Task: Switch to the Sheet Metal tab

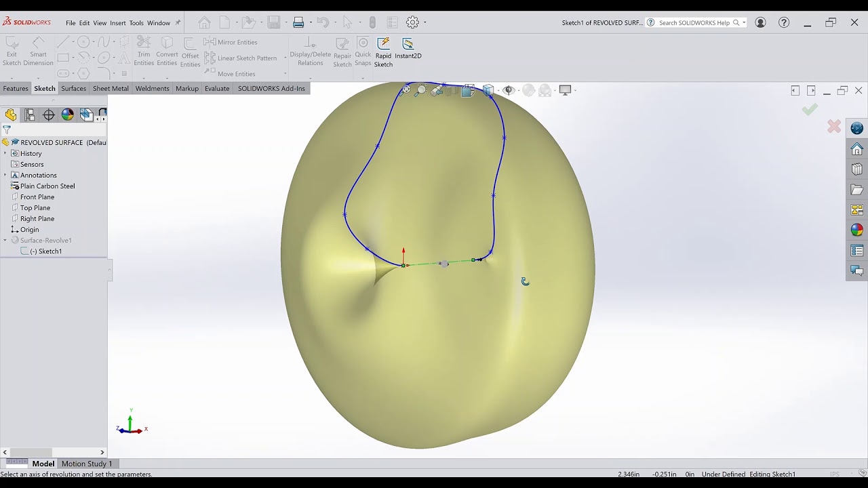Action: (x=111, y=88)
